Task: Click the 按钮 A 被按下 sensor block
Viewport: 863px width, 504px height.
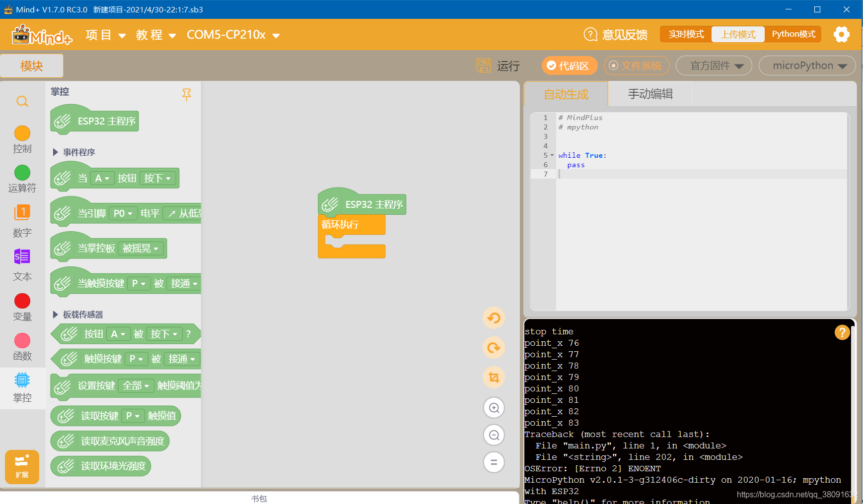Action: coord(126,334)
